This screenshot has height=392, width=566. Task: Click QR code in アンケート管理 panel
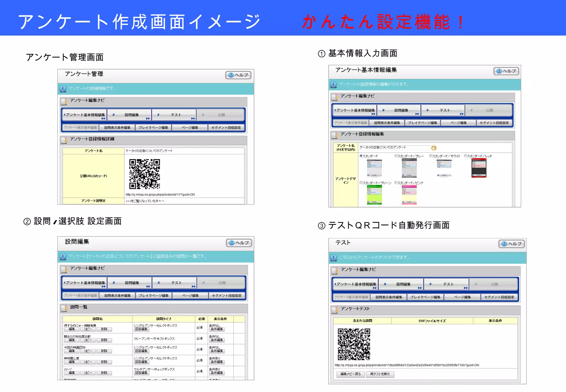145,174
